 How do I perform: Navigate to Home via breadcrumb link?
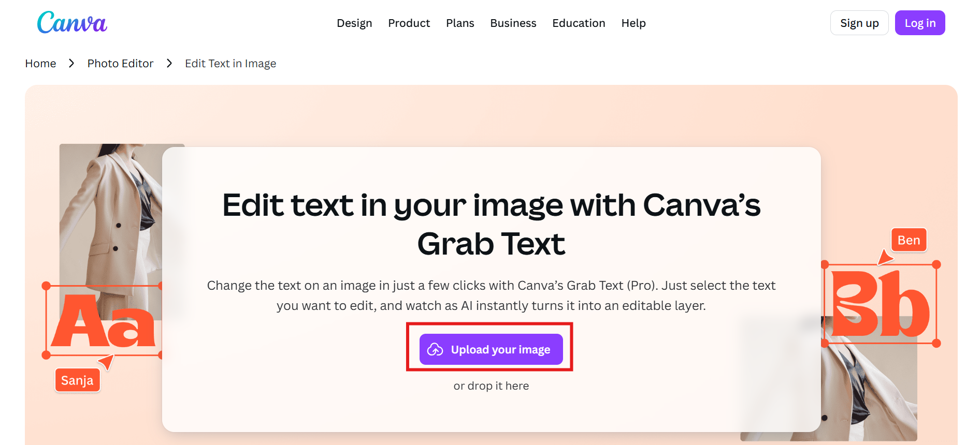40,63
